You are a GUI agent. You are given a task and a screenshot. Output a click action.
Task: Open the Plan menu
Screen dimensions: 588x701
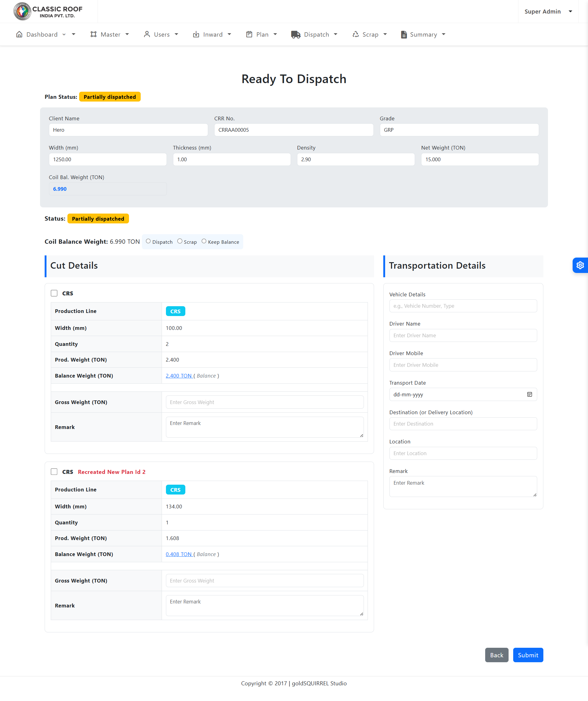[x=262, y=34]
